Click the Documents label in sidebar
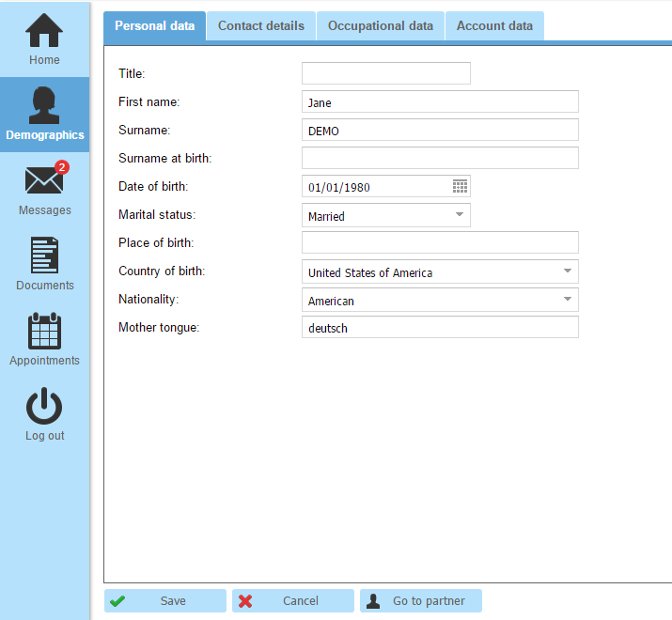 click(x=44, y=286)
